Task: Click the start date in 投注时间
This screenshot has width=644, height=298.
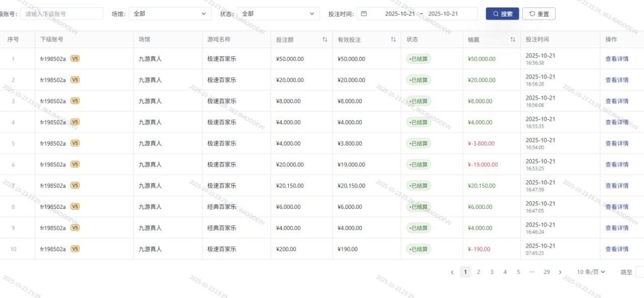Action: (400, 14)
